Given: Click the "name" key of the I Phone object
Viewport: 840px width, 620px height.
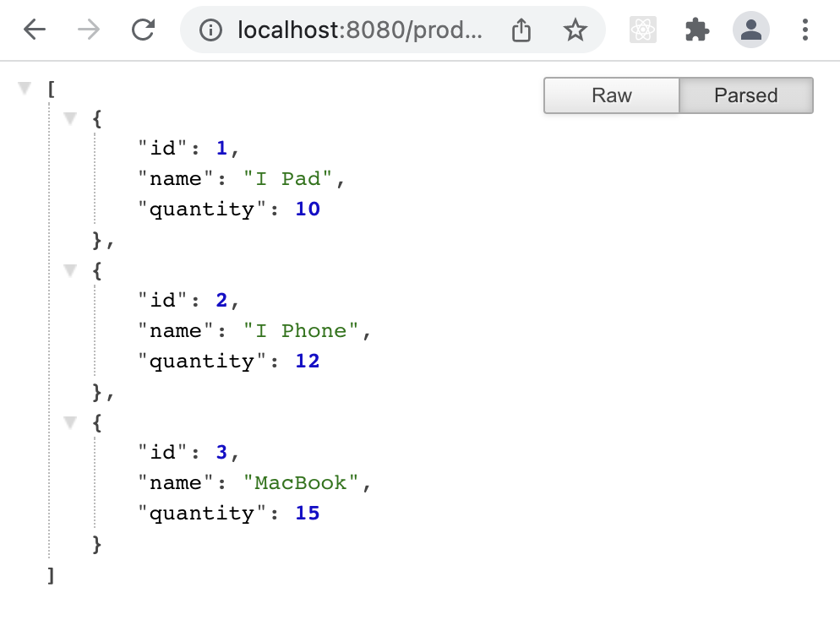Looking at the screenshot, I should tap(176, 330).
